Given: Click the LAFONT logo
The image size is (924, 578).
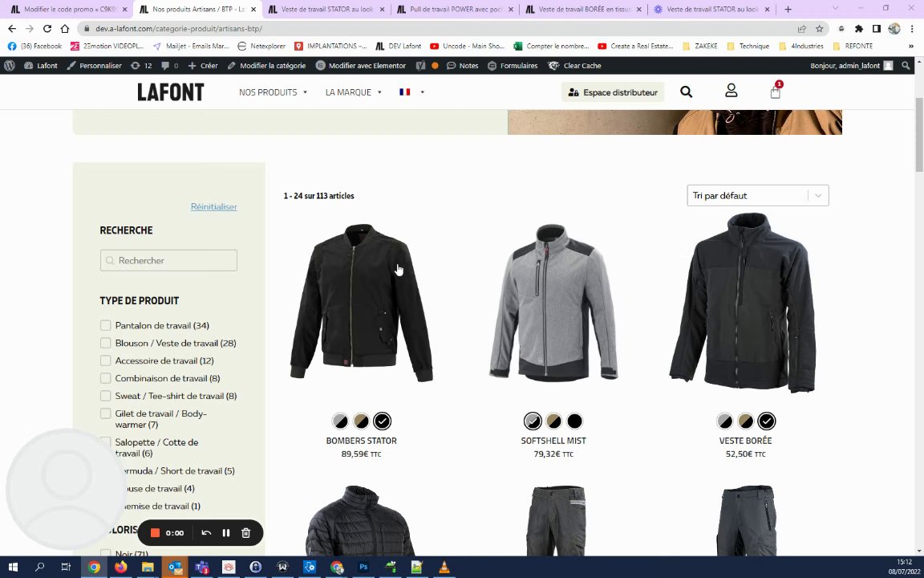Looking at the screenshot, I should (x=170, y=92).
